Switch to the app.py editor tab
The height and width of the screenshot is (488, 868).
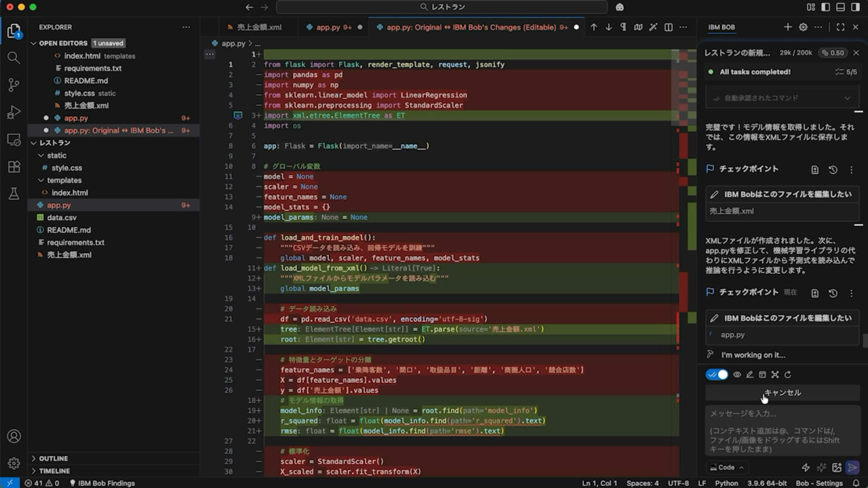[328, 27]
